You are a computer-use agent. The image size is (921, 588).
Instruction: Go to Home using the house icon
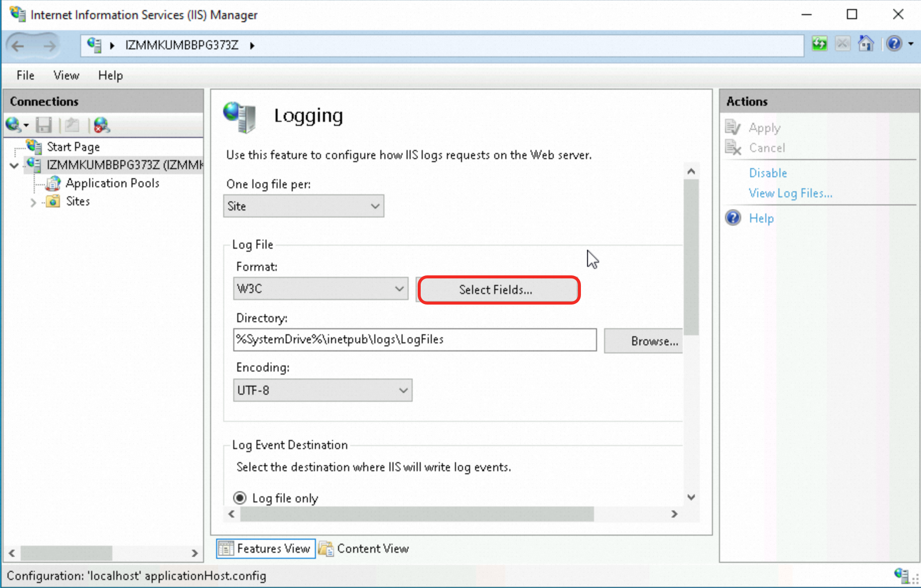tap(866, 44)
